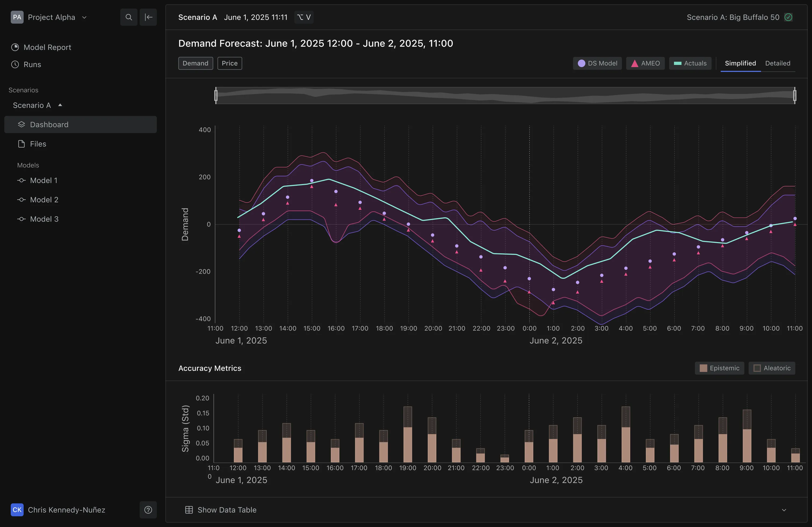The width and height of the screenshot is (812, 527).
Task: Switch to the Detailed tab
Action: pyautogui.click(x=778, y=63)
